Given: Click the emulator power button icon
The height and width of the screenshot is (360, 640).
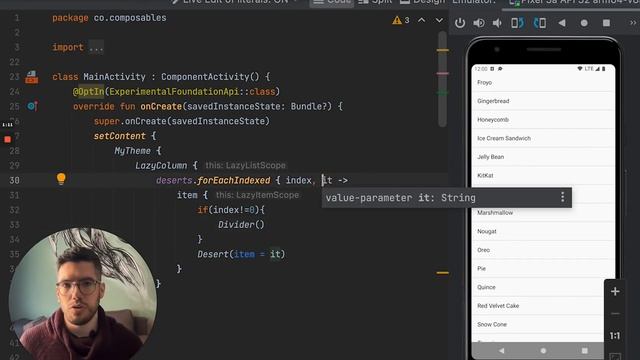Looking at the screenshot, I should pos(460,23).
